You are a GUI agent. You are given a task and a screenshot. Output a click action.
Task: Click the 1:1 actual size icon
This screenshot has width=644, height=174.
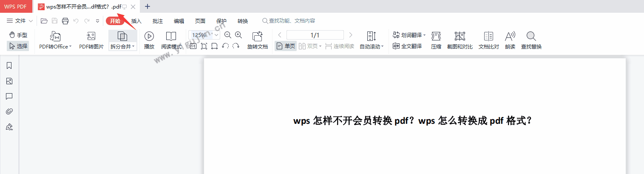pos(193,46)
